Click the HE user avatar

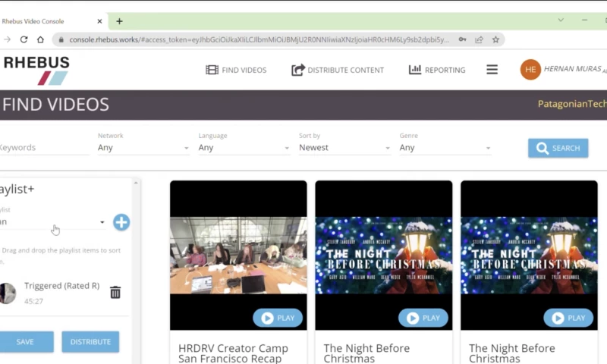tap(530, 70)
